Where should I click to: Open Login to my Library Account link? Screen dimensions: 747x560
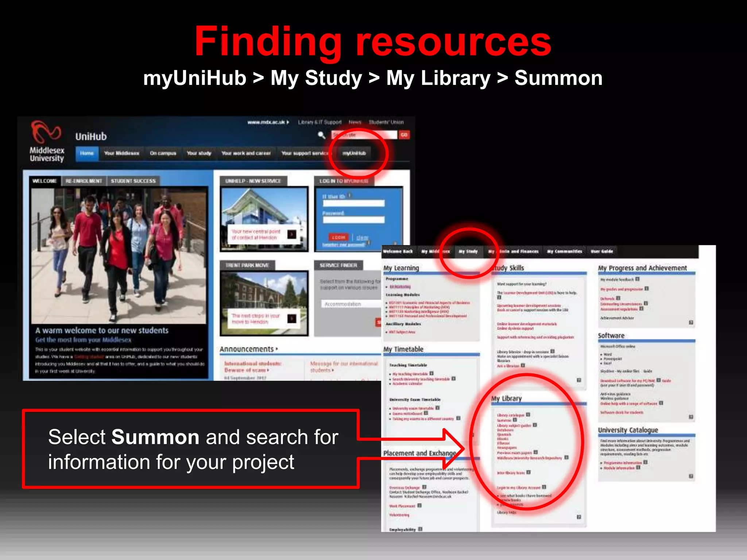519,488
